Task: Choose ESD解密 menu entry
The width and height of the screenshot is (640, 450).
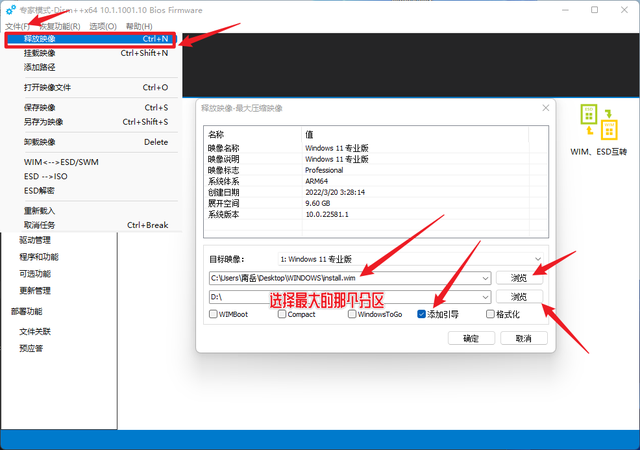Action: [x=91, y=191]
